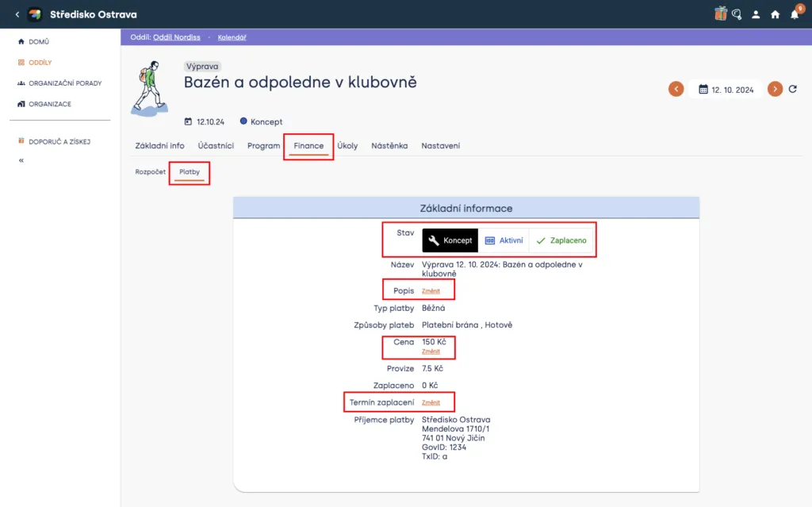
Task: Click the Platební brána , Hotově value
Action: click(x=467, y=325)
